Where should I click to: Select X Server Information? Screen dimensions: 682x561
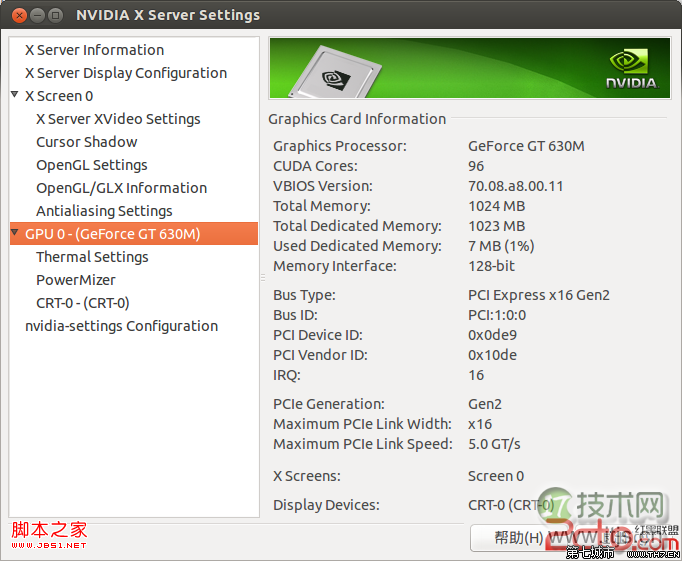(x=94, y=50)
